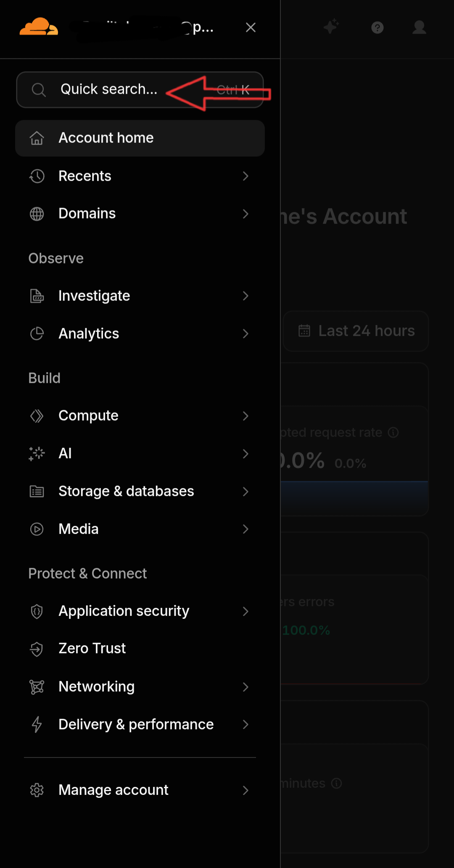Click the Cloudflare cloud logo
Image resolution: width=454 pixels, height=868 pixels.
(39, 26)
